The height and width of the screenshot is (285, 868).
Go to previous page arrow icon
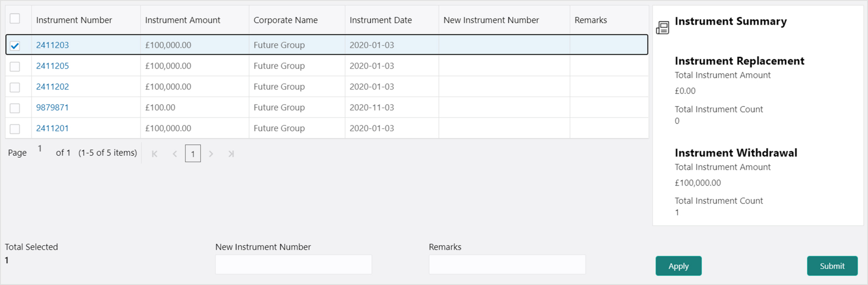point(175,154)
